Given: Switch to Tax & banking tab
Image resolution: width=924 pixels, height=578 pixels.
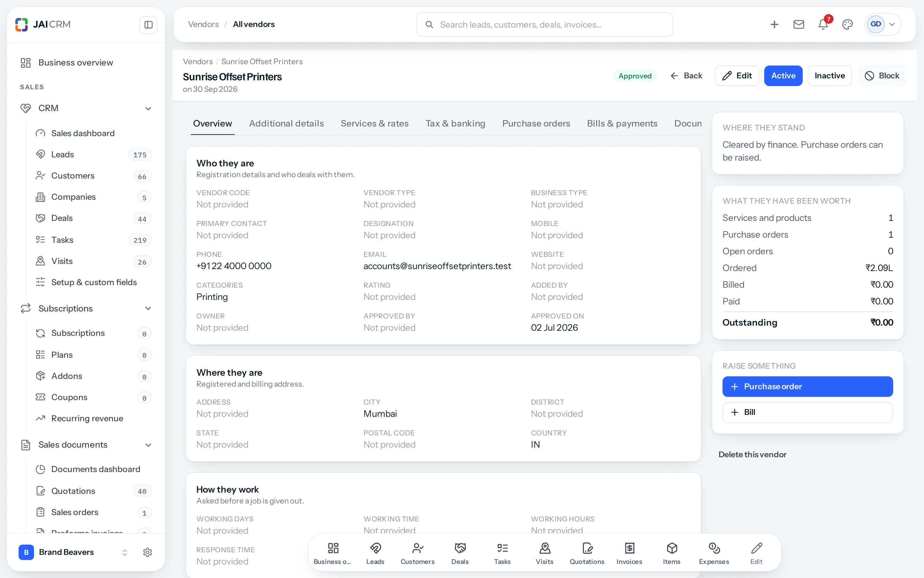Looking at the screenshot, I should [455, 124].
